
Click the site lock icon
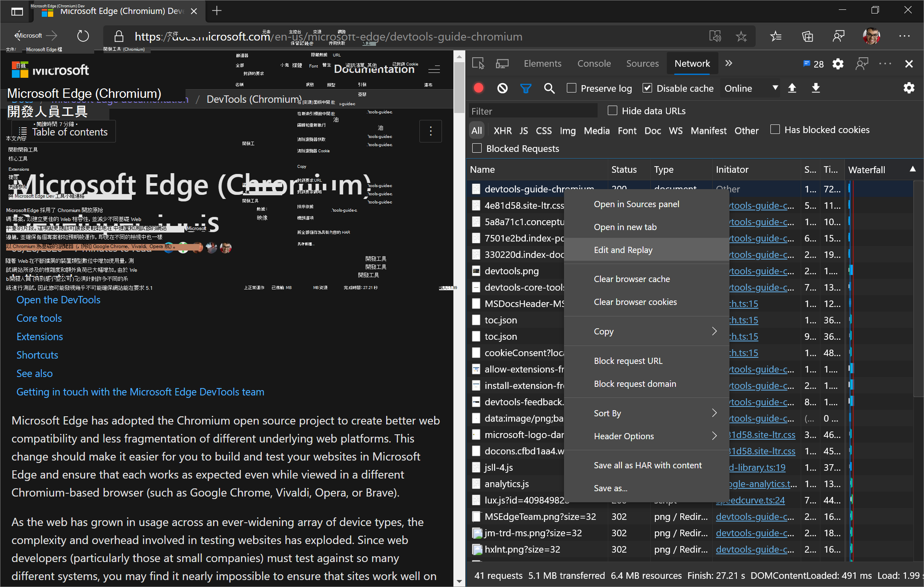(119, 36)
